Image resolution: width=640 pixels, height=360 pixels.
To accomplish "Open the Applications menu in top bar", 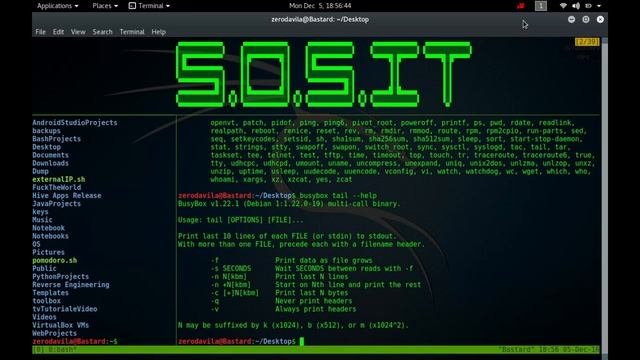I will tap(58, 6).
